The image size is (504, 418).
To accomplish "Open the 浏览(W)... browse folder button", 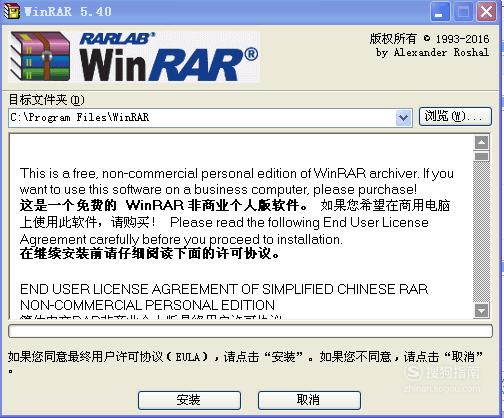I will point(455,116).
